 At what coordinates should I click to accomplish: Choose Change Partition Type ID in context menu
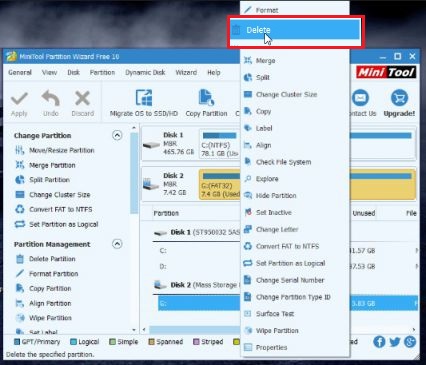click(295, 297)
